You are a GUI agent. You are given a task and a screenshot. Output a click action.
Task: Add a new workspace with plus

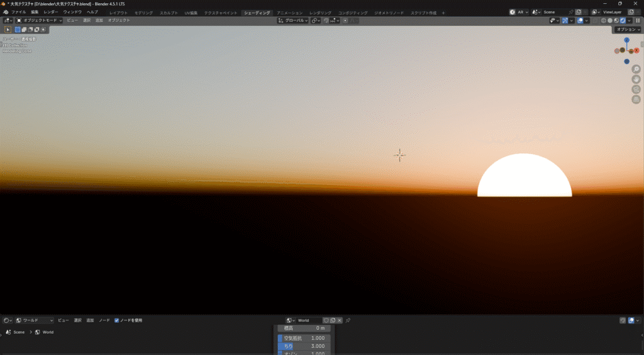443,13
